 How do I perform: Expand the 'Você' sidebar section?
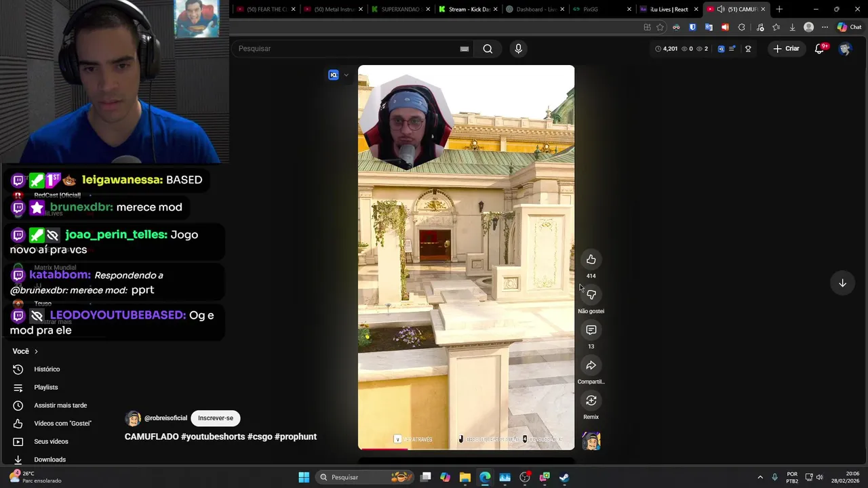pyautogui.click(x=25, y=351)
